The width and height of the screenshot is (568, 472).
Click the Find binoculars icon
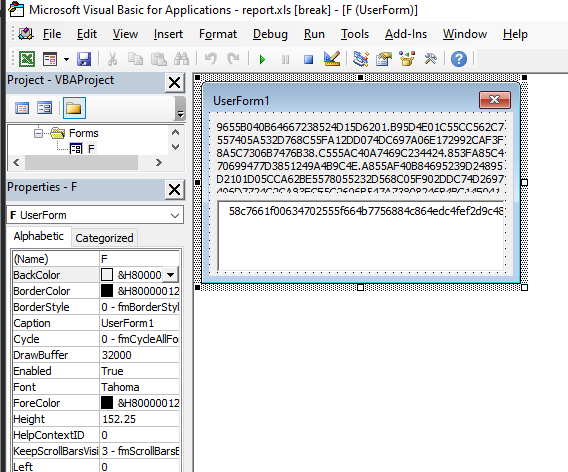(x=181, y=59)
